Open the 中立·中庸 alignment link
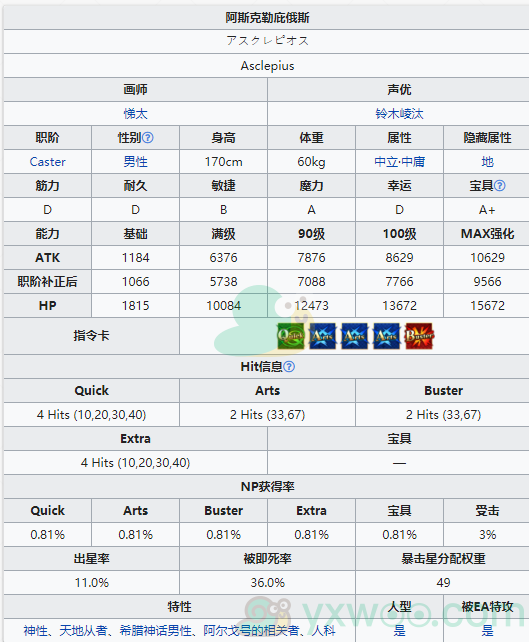 (399, 162)
